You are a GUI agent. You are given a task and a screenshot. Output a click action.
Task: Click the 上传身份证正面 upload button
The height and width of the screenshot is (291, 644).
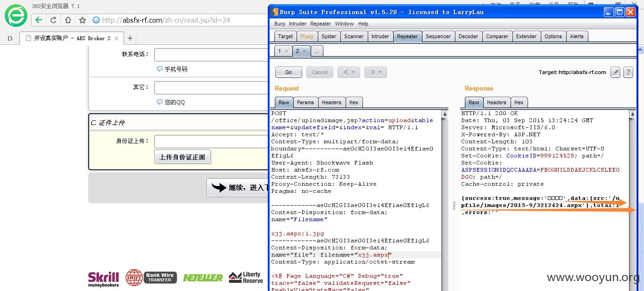(182, 157)
